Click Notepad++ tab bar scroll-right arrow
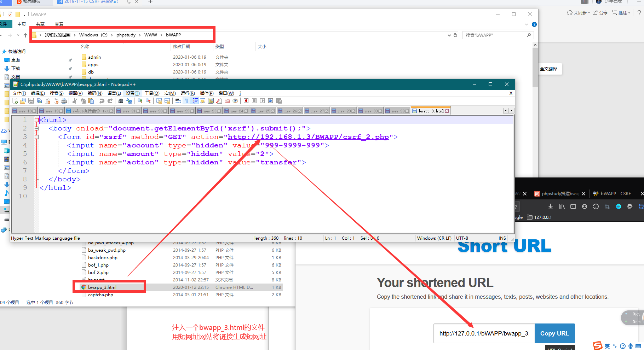 tap(511, 111)
